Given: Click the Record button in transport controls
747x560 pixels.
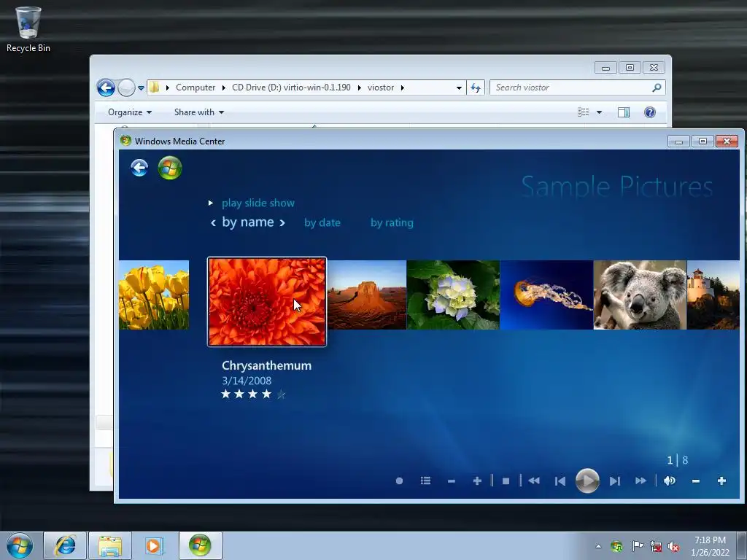Looking at the screenshot, I should point(399,481).
